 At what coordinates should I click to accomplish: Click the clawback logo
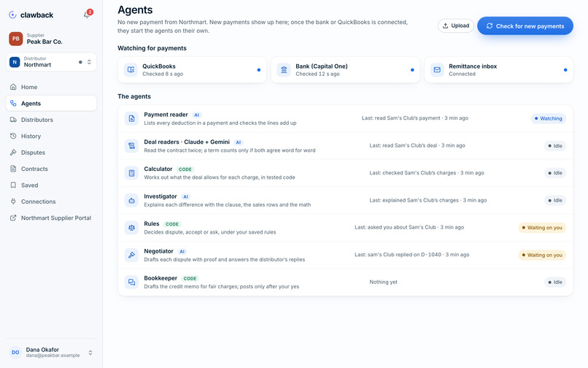click(31, 15)
